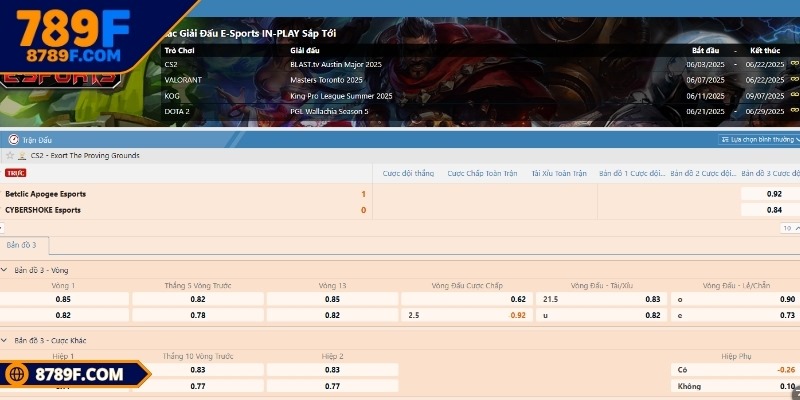Click the Masters Toronto 2025 tournament

tap(326, 80)
